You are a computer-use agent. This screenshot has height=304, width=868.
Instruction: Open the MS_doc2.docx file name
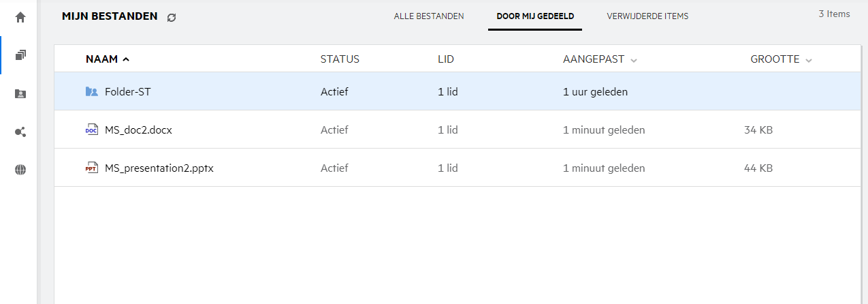coord(138,130)
